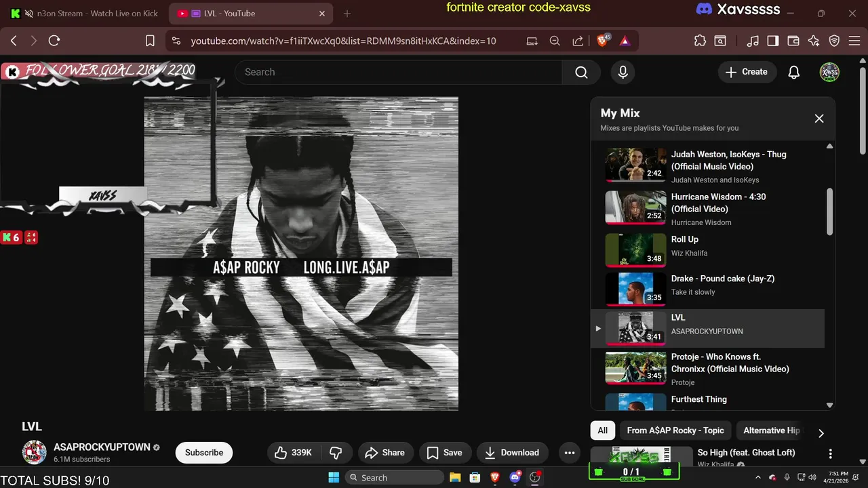Switch to the LVL - YouTube tab
The width and height of the screenshot is (868, 488).
tap(251, 14)
